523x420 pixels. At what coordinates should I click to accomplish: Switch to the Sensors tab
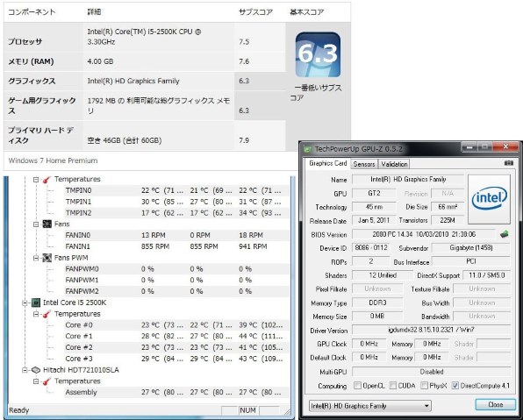364,164
